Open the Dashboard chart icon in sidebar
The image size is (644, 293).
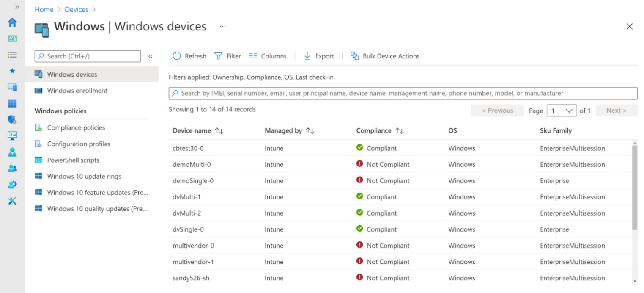(12, 39)
